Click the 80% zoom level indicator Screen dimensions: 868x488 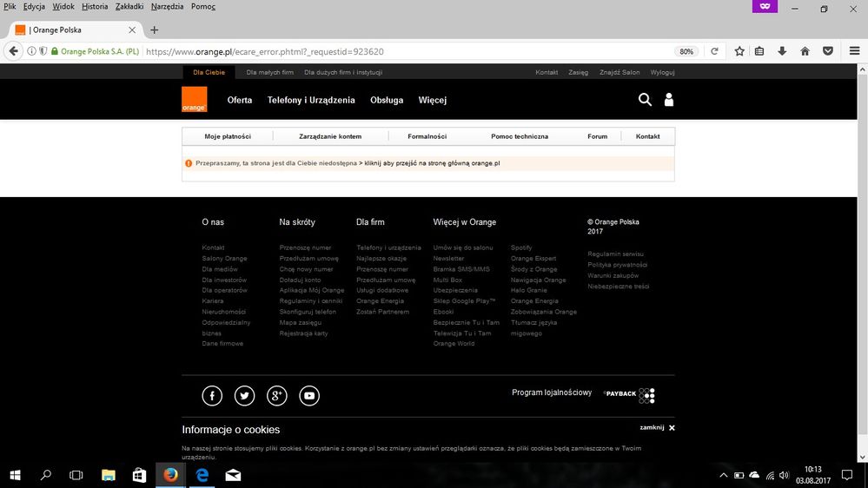(x=686, y=51)
